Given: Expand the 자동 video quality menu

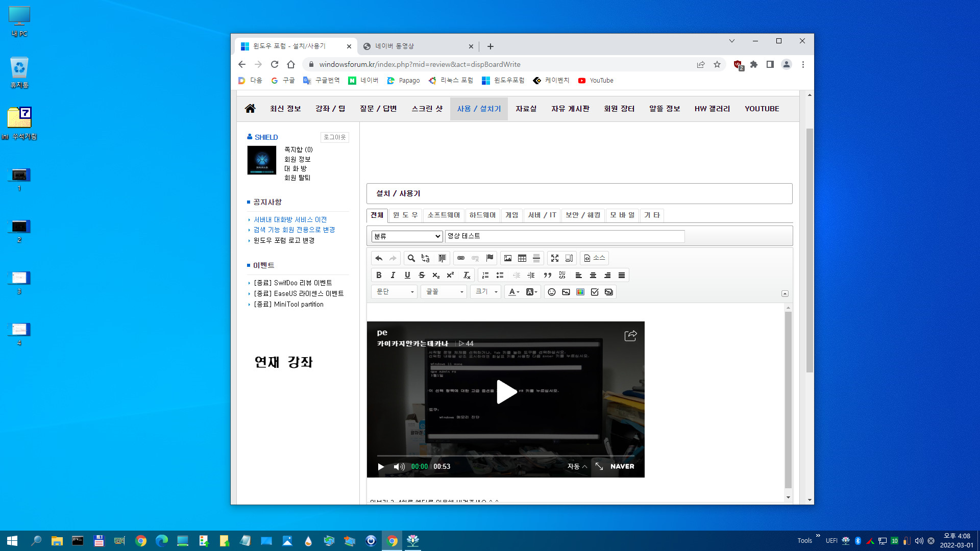Looking at the screenshot, I should (x=577, y=466).
